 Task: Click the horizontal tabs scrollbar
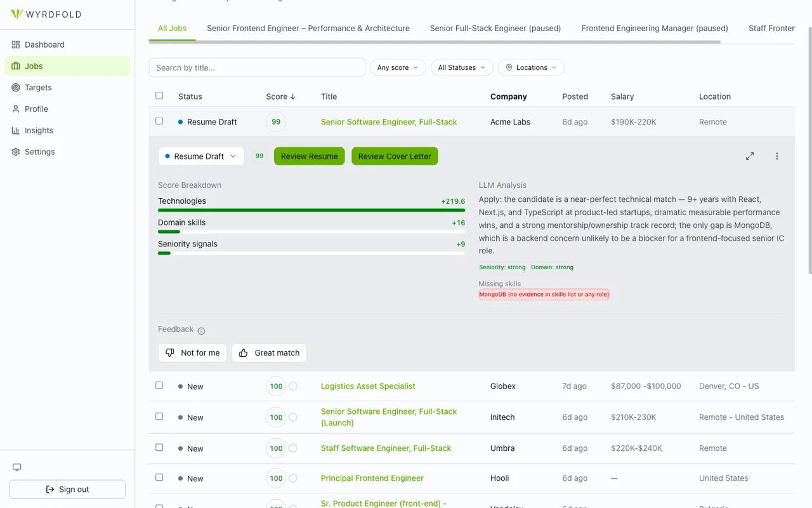pyautogui.click(x=435, y=42)
